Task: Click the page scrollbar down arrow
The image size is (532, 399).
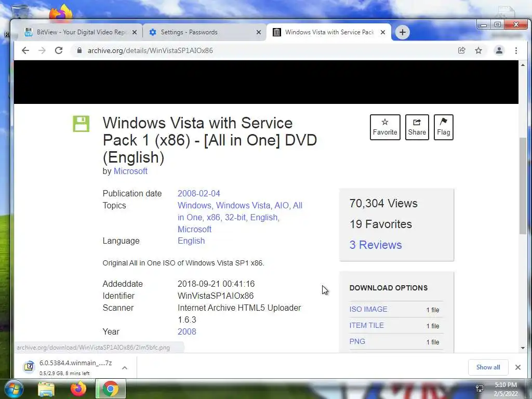Action: click(523, 348)
